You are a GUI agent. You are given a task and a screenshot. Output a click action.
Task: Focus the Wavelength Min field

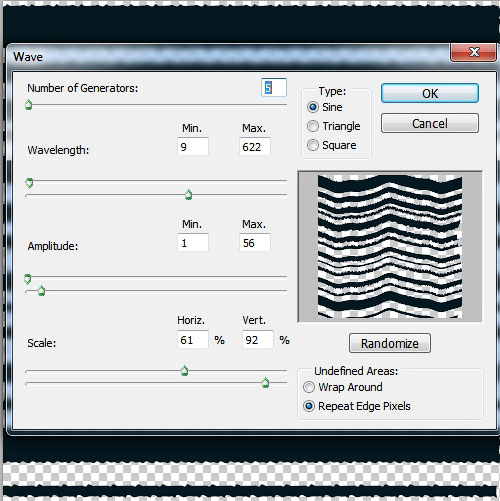coord(193,147)
